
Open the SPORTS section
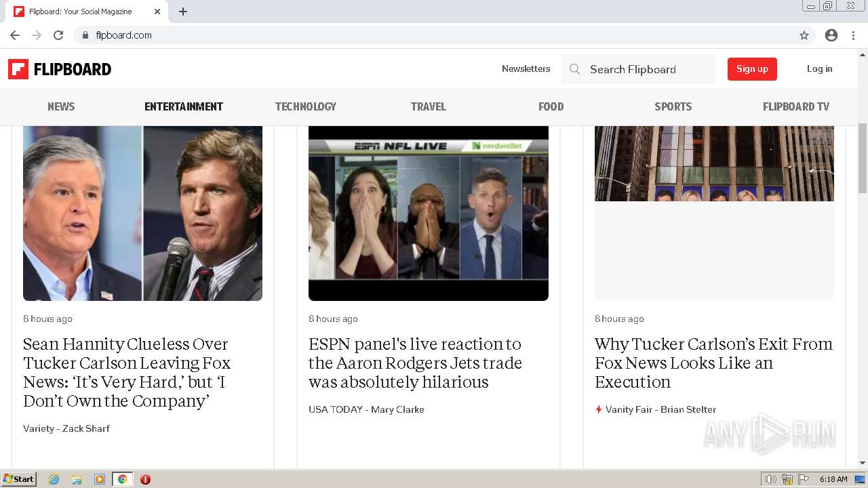[673, 106]
